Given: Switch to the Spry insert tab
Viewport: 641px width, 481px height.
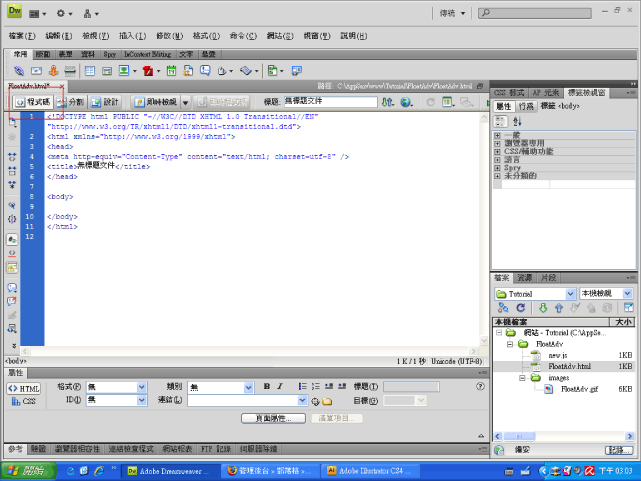Looking at the screenshot, I should point(110,54).
